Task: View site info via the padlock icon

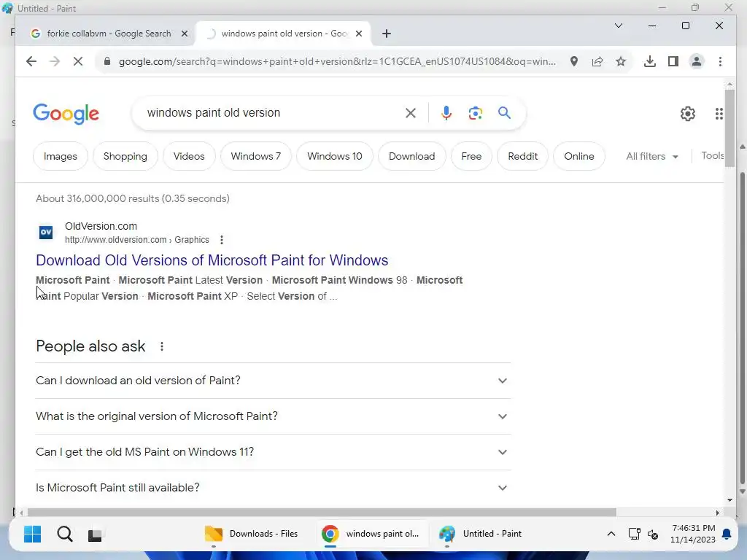Action: 107,61
